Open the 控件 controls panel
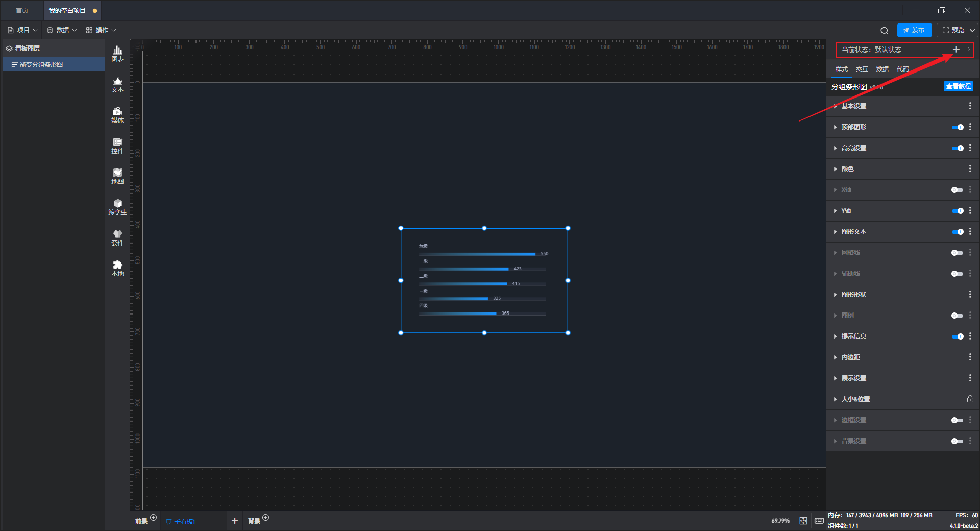The height and width of the screenshot is (531, 980). [117, 146]
